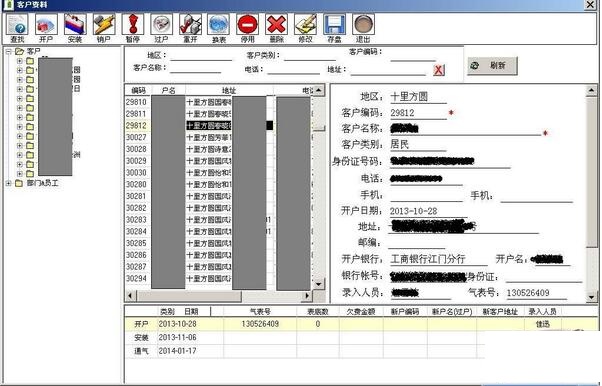Click the 地区 filter input field
This screenshot has width=602, height=386.
click(201, 56)
